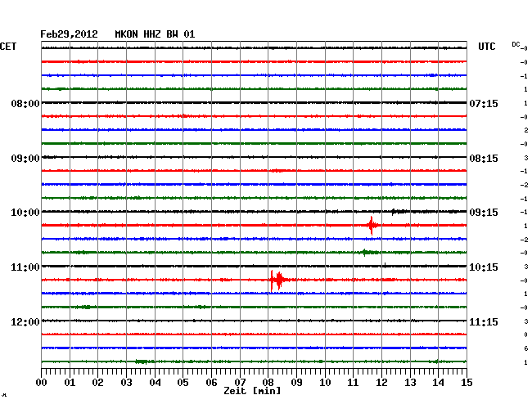Click the 11:15 UTC time label

click(x=484, y=321)
